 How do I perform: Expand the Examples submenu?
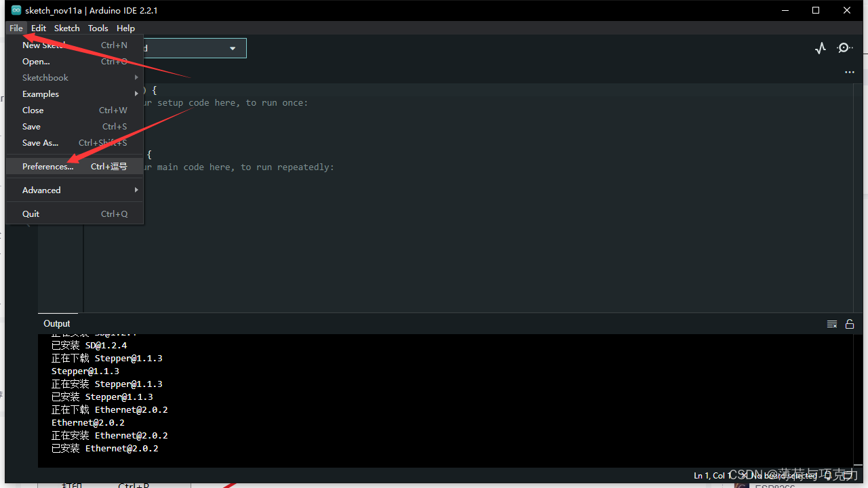[x=75, y=94]
